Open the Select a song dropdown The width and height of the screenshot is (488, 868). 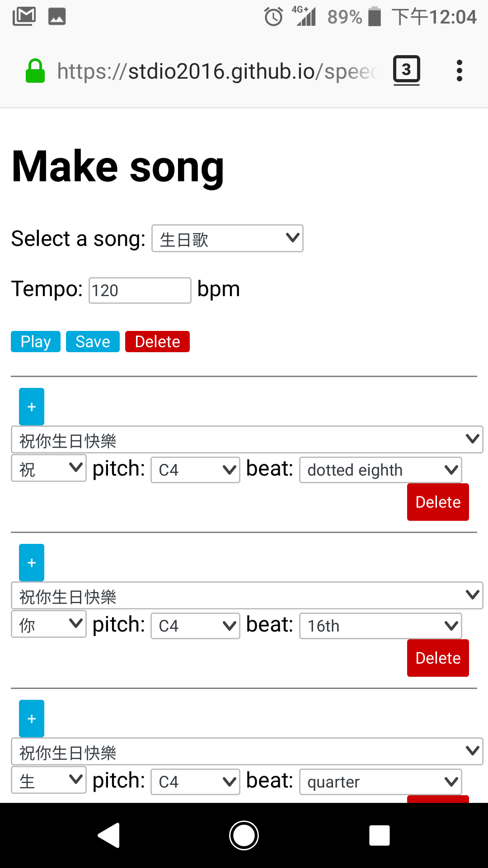click(227, 238)
